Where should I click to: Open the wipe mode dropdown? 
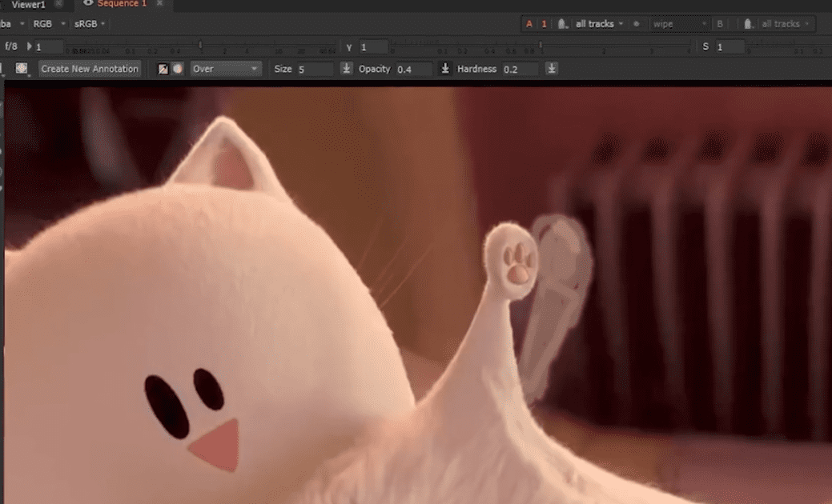coord(681,24)
